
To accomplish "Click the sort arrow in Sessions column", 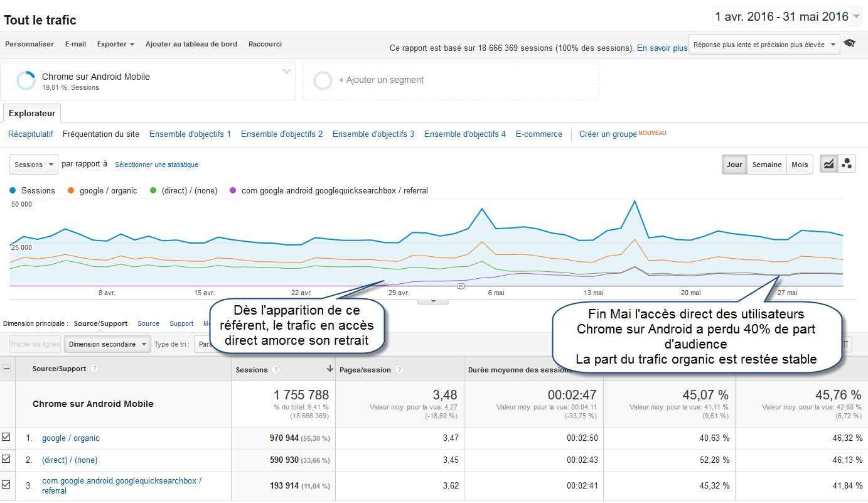I will (330, 369).
